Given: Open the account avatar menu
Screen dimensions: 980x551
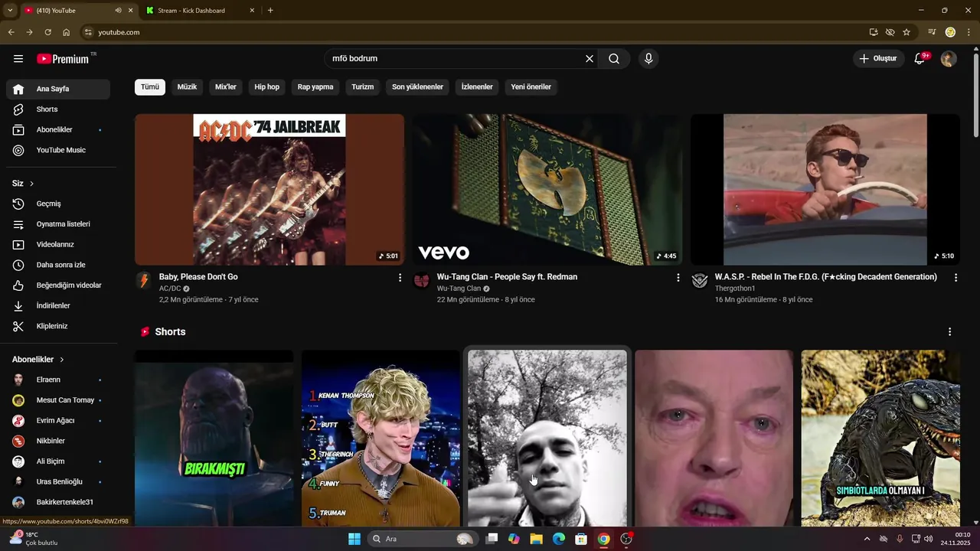Looking at the screenshot, I should click(949, 59).
